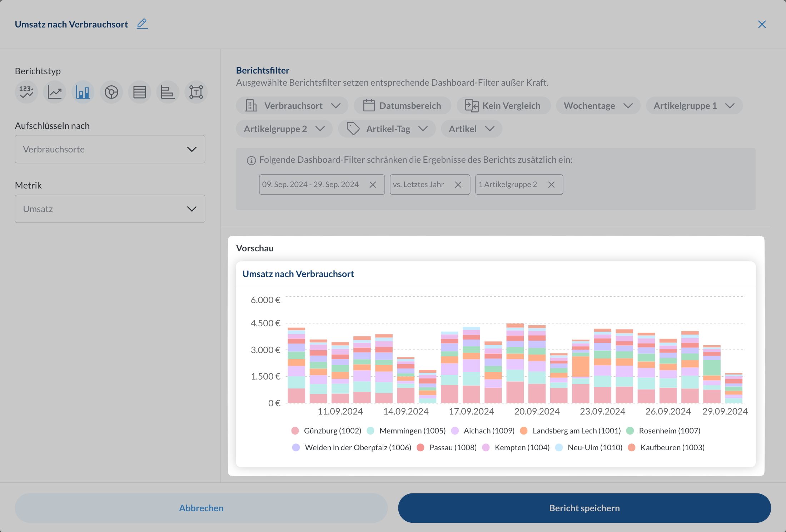Choose the pie chart report type
Viewport: 786px width, 532px height.
point(111,92)
